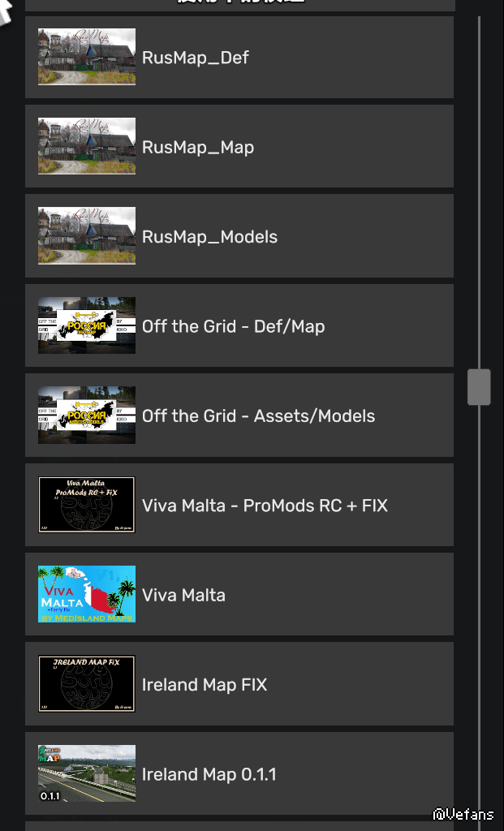Select the RusMap_Map mod name
The image size is (504, 831).
(x=198, y=147)
